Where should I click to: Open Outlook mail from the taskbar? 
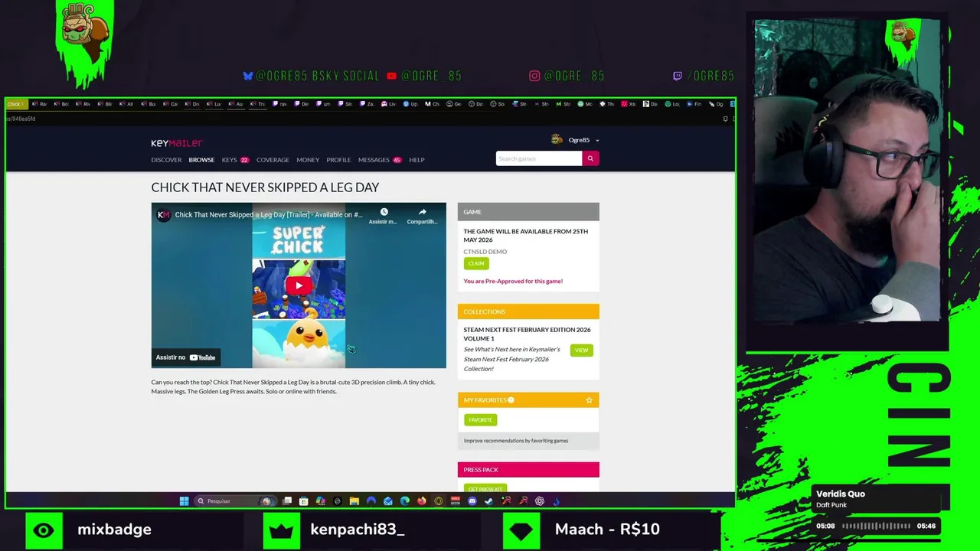click(387, 501)
